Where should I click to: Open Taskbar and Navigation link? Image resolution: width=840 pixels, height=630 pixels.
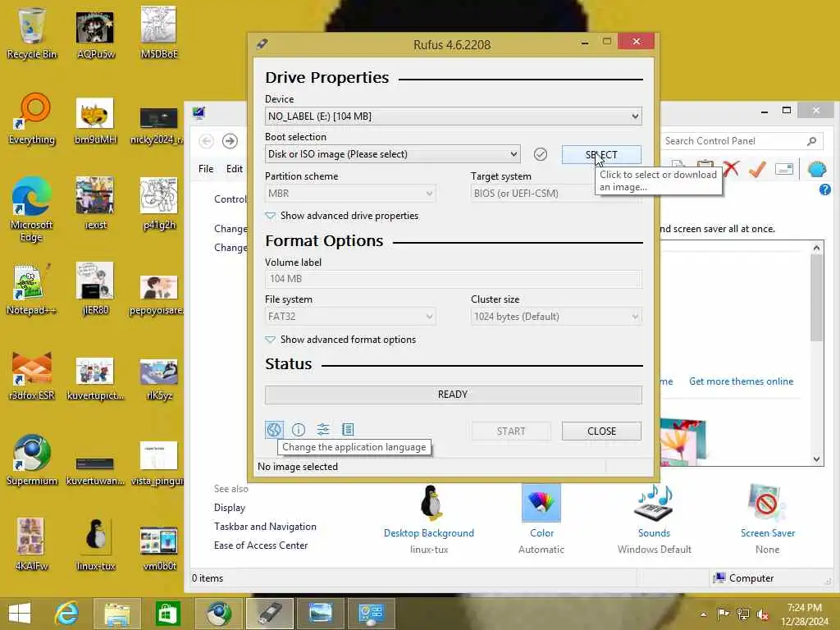tap(265, 527)
